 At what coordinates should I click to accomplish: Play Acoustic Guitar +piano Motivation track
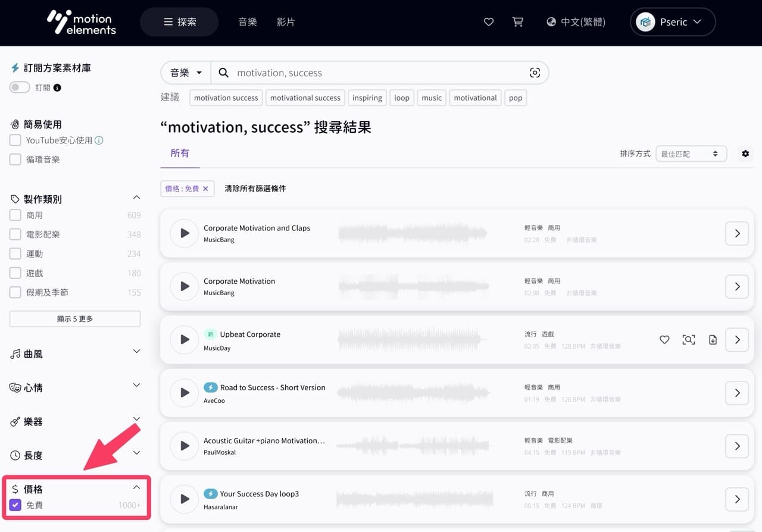(184, 446)
